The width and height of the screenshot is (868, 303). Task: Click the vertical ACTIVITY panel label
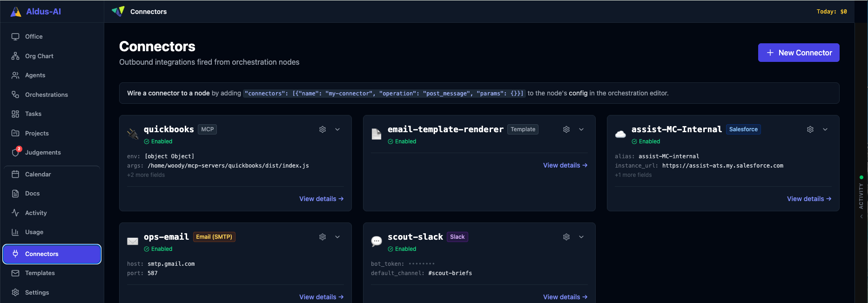861,196
